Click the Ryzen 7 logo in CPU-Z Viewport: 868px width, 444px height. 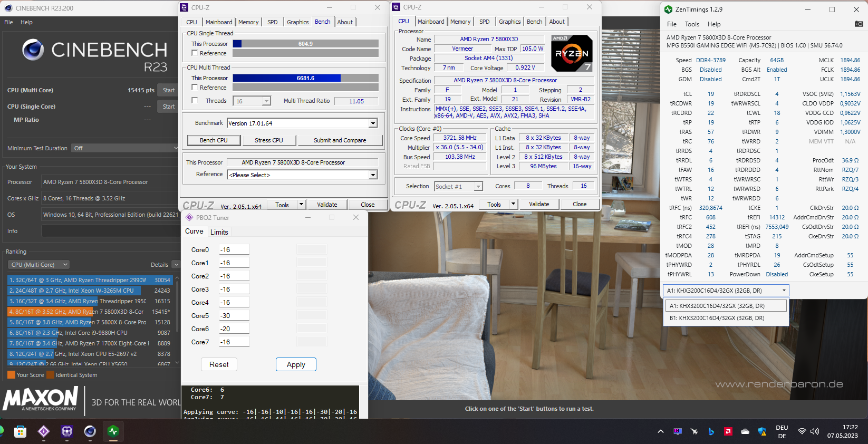[572, 53]
